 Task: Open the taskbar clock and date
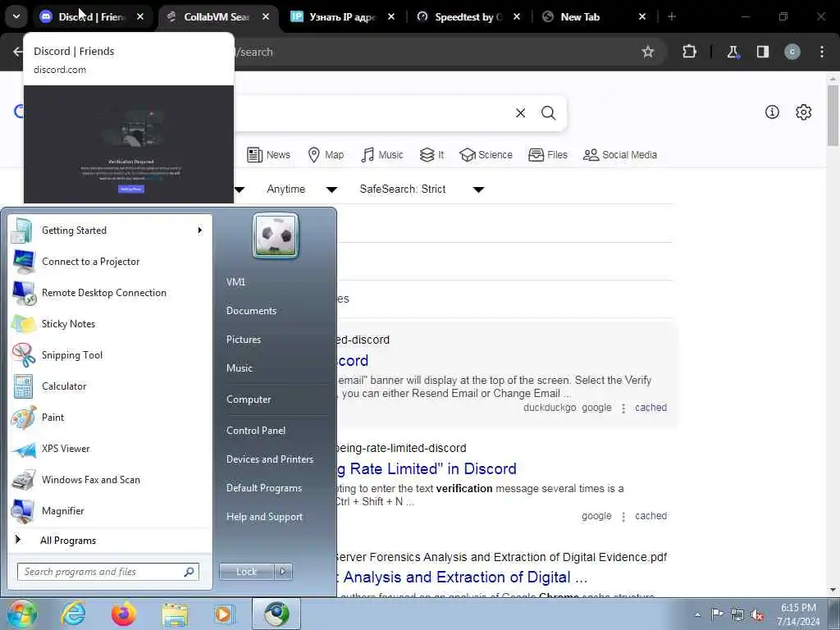tap(798, 614)
